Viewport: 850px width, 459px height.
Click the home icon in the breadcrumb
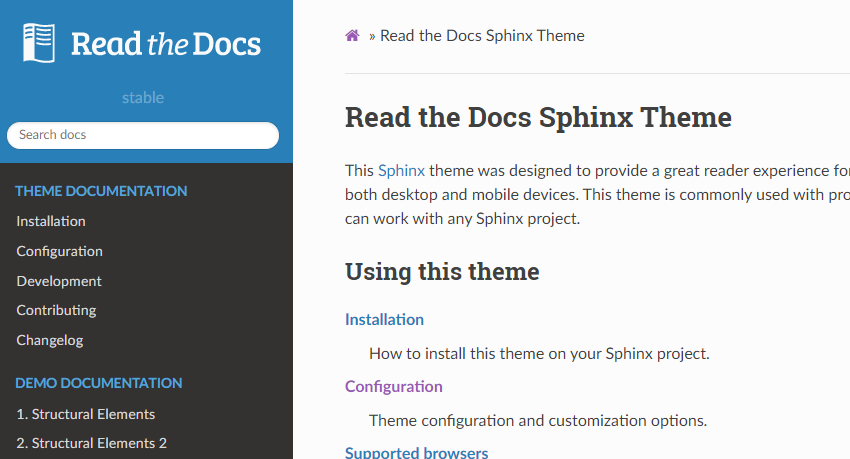[352, 36]
